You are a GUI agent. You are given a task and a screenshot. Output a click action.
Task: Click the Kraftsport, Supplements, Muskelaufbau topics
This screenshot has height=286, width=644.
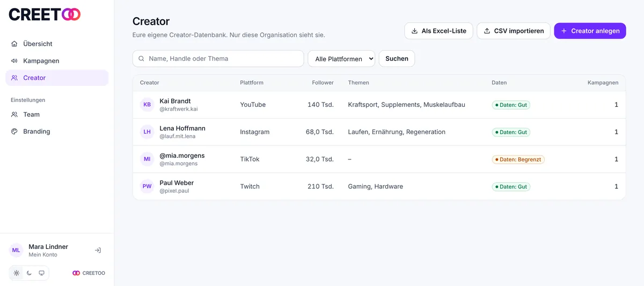(406, 105)
